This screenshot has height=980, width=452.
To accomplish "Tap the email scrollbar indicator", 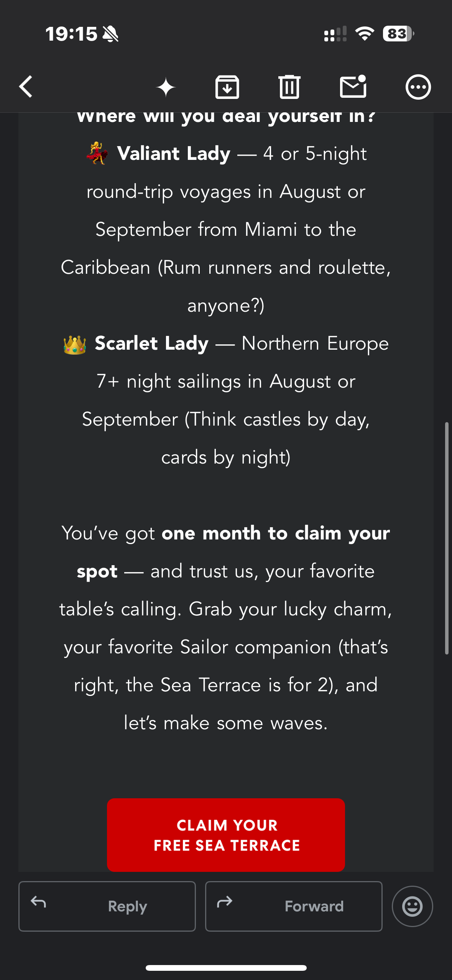I will (447, 538).
